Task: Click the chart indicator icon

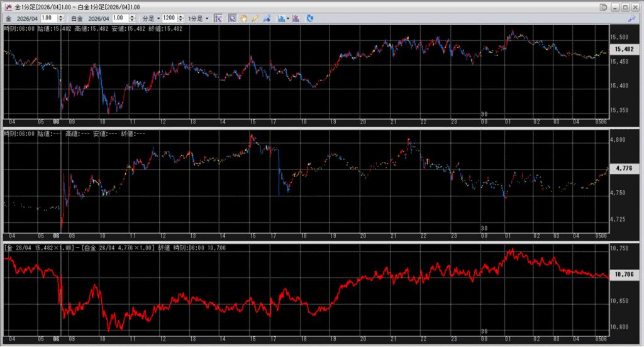Action: pos(280,18)
